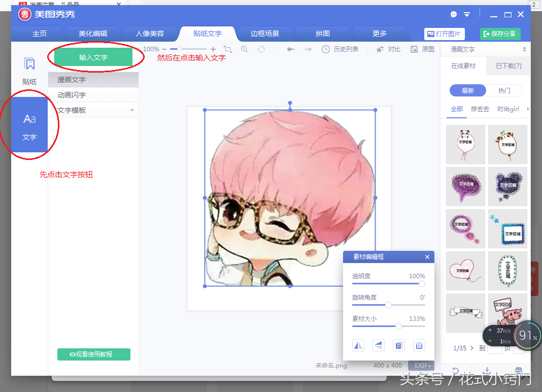
Task: Expand the EXIF info menu
Action: tap(421, 366)
